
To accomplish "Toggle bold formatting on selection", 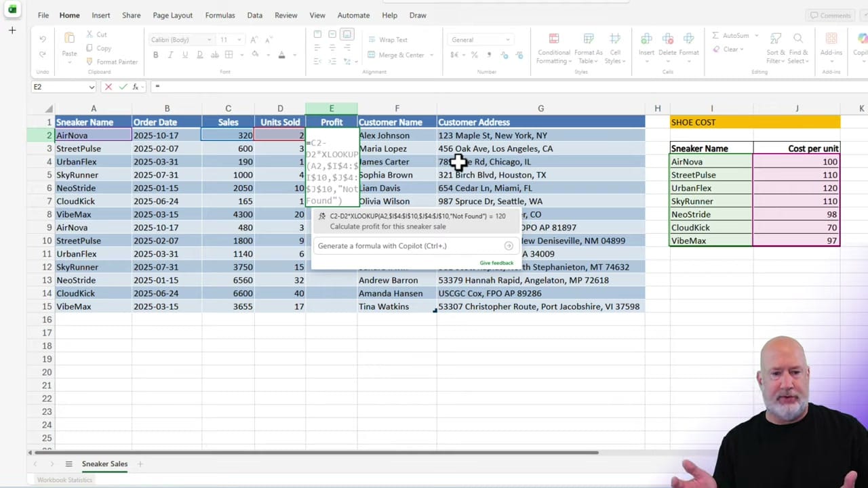I will tap(155, 54).
